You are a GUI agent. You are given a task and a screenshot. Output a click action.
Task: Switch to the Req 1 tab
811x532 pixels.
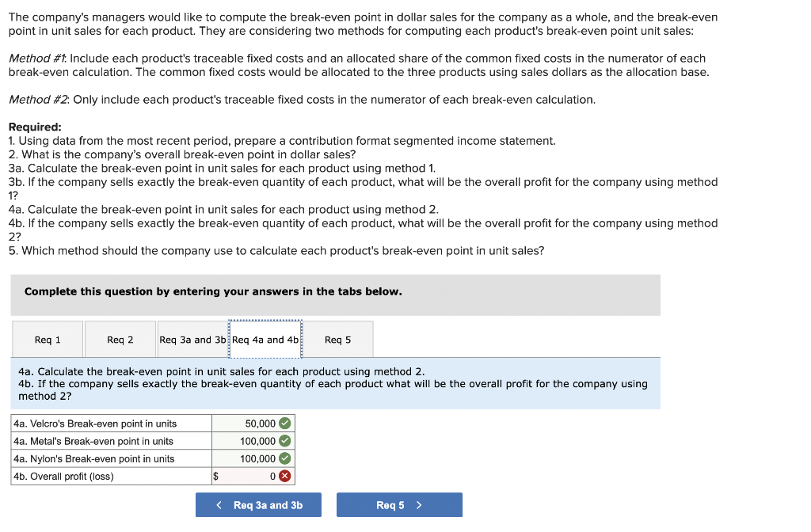click(47, 339)
